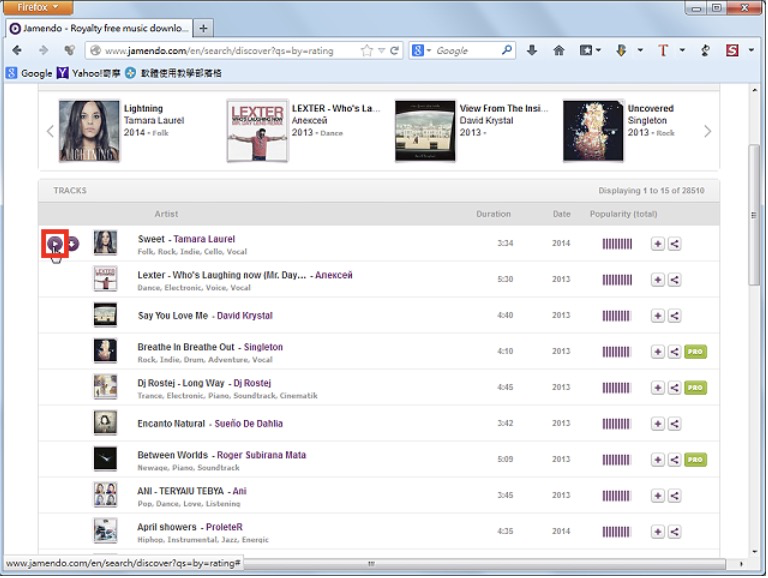
Task: Open the red S toolbar extension
Action: pos(732,50)
